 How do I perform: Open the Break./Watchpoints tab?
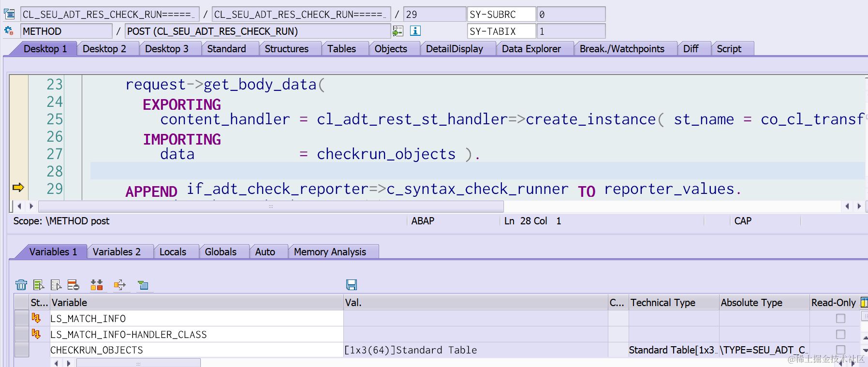tap(622, 49)
